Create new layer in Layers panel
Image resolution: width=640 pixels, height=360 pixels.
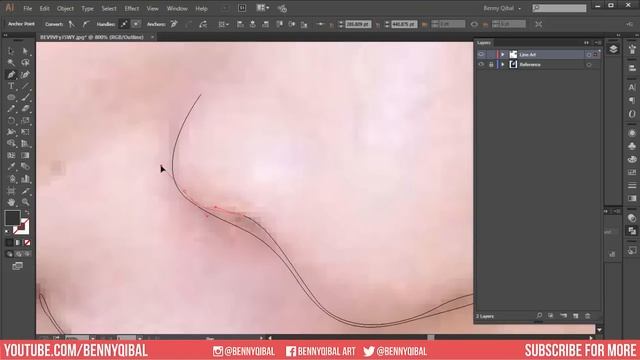[x=576, y=316]
